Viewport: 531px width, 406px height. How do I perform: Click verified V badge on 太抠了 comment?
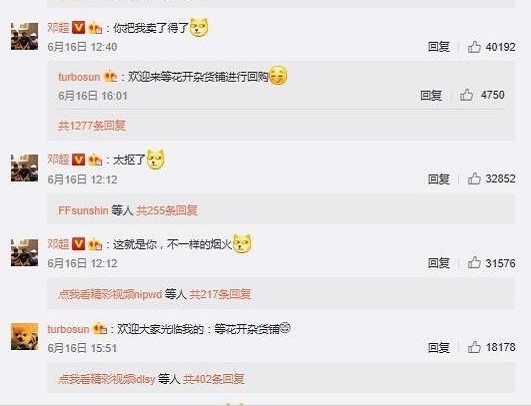tap(79, 159)
